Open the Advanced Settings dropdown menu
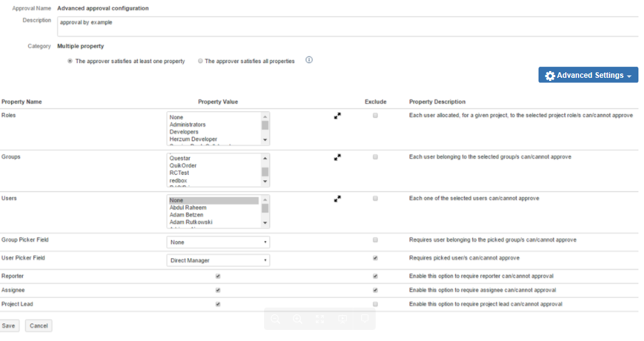The width and height of the screenshot is (644, 341). coord(588,75)
